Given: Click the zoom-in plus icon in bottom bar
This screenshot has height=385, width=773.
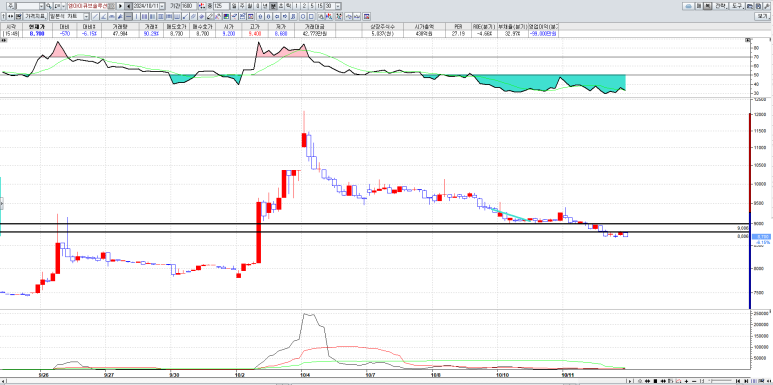Looking at the screenshot, I should click(686, 381).
